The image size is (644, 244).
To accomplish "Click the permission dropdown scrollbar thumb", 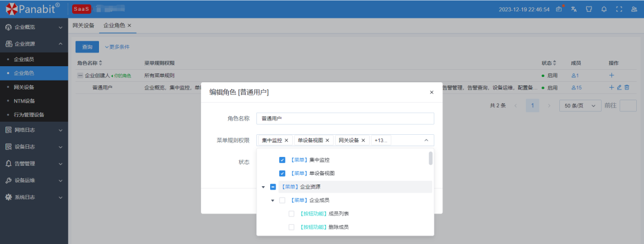I will pos(431,158).
